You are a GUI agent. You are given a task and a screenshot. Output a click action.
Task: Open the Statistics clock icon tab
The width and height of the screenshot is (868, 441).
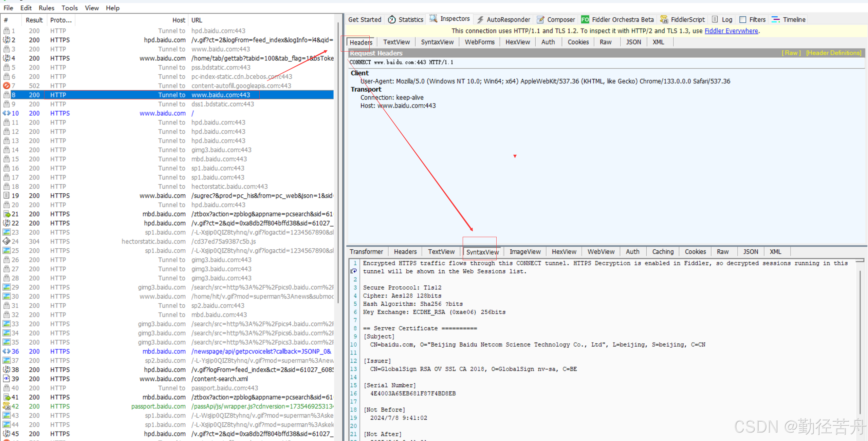pos(392,20)
